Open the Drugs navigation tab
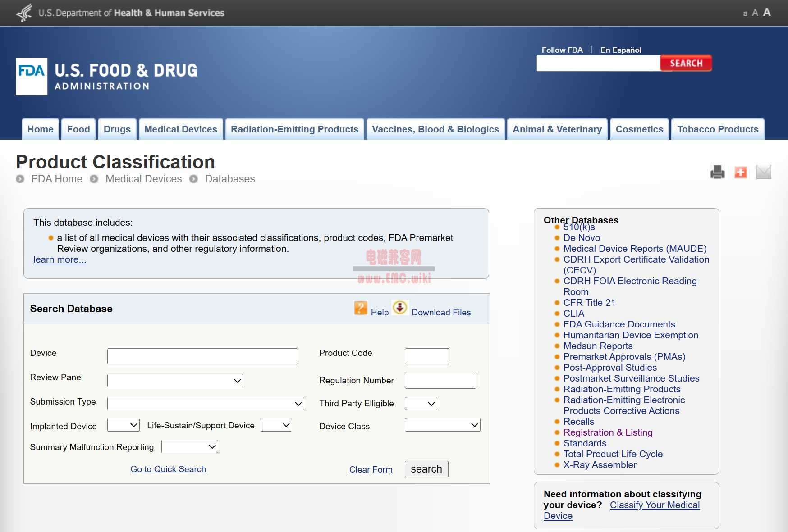The height and width of the screenshot is (532, 788). (117, 129)
